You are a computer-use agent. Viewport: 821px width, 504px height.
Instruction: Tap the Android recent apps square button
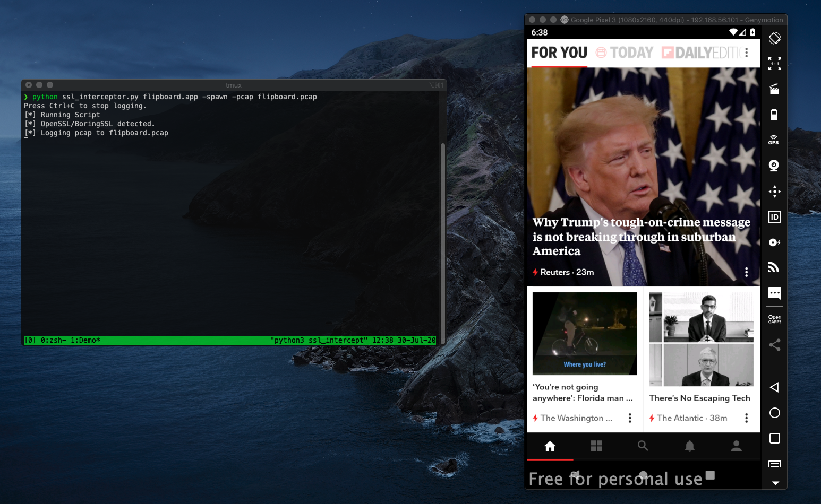point(774,438)
